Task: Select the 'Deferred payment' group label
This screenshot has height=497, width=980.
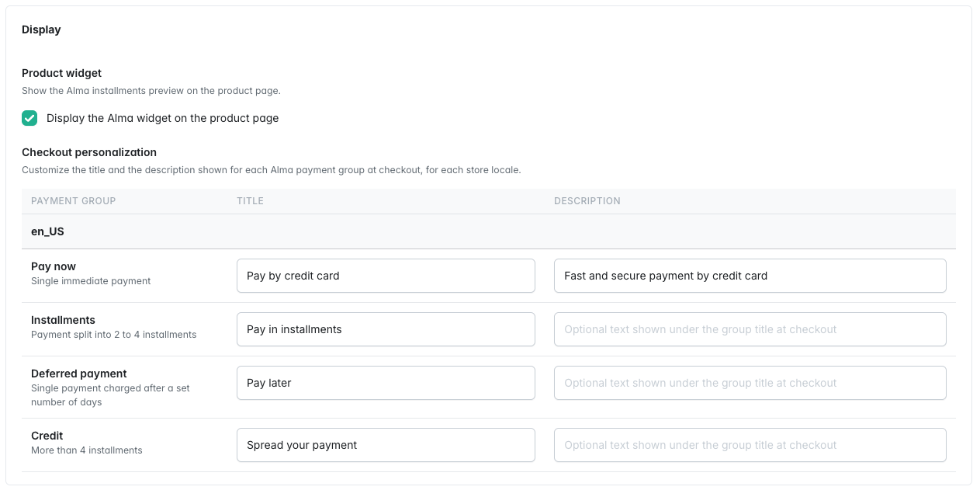Action: coord(79,374)
